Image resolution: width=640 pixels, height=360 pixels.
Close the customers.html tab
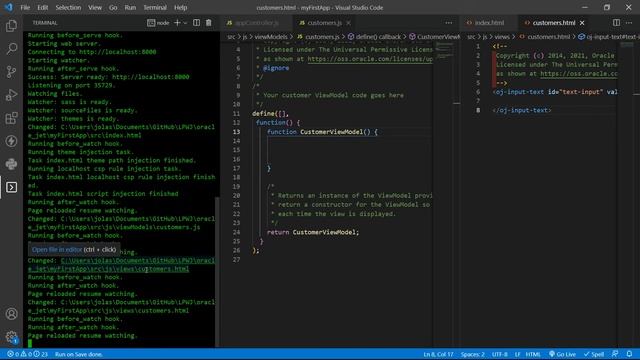click(x=582, y=23)
